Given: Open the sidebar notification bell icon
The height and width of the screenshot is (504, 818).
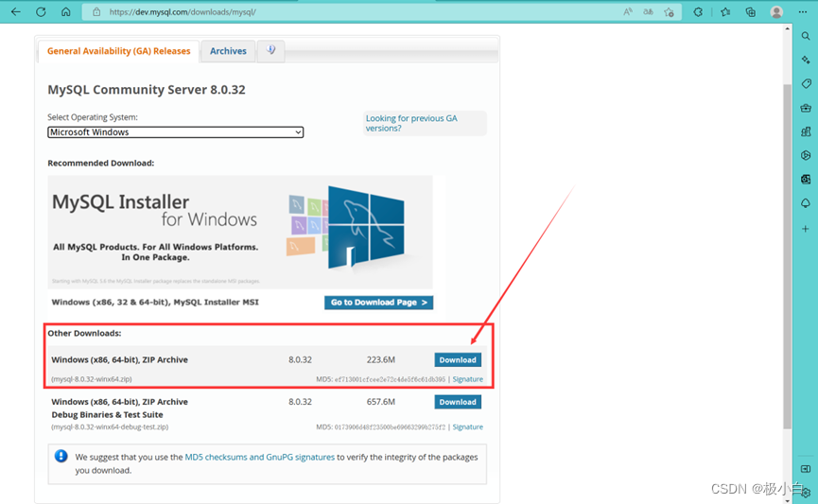Looking at the screenshot, I should [806, 203].
